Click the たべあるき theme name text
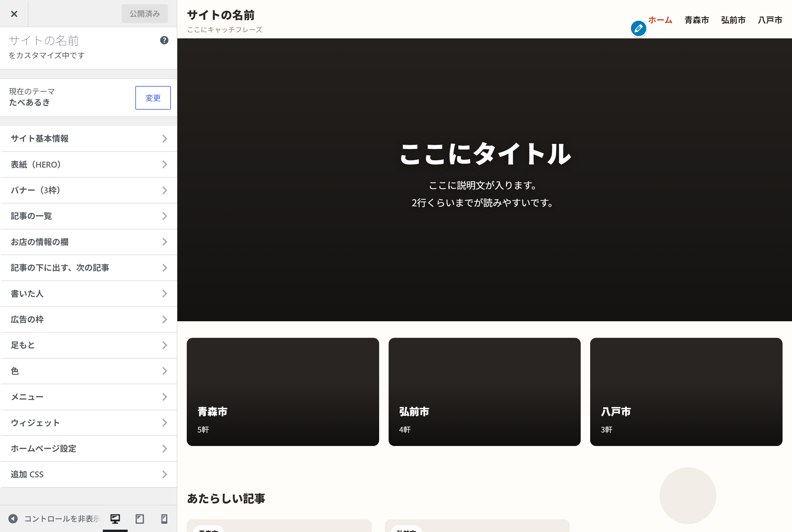The height and width of the screenshot is (532, 792). tap(30, 103)
